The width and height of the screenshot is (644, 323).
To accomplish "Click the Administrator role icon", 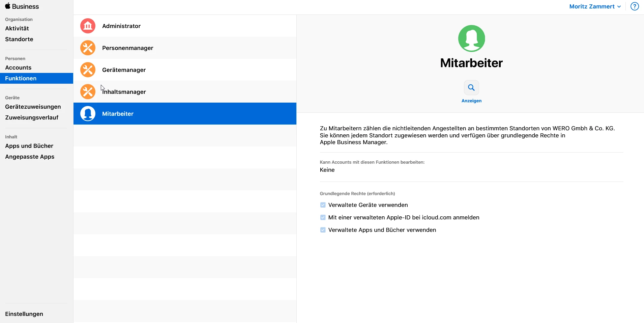I will [88, 26].
